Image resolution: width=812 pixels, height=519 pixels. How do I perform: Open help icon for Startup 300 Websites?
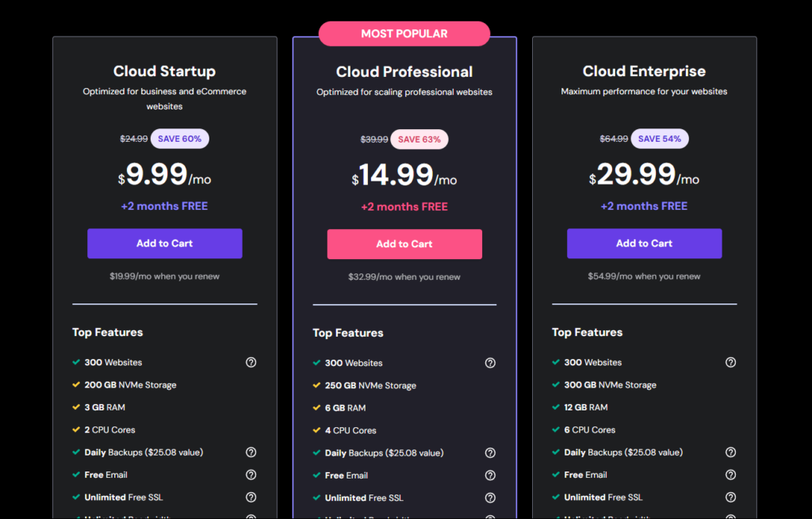point(251,362)
